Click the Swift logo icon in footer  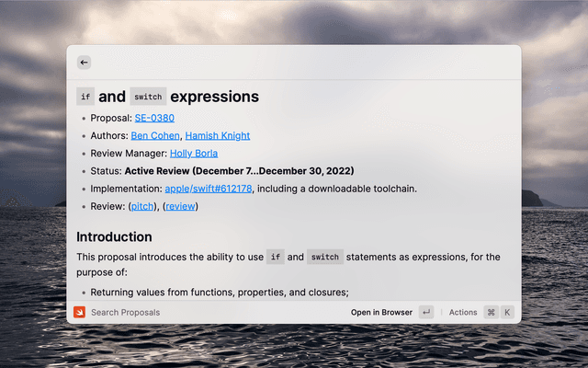point(80,312)
